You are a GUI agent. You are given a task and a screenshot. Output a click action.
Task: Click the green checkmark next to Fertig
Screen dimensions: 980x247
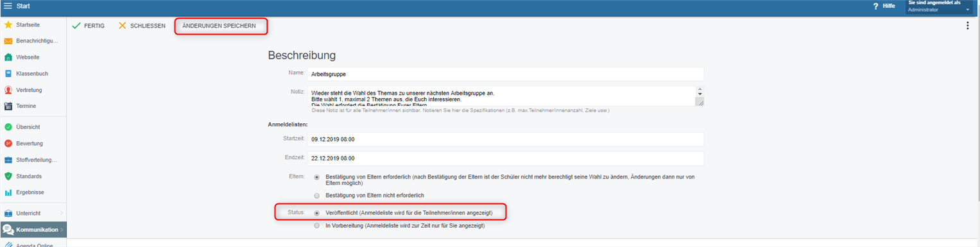pos(76,26)
